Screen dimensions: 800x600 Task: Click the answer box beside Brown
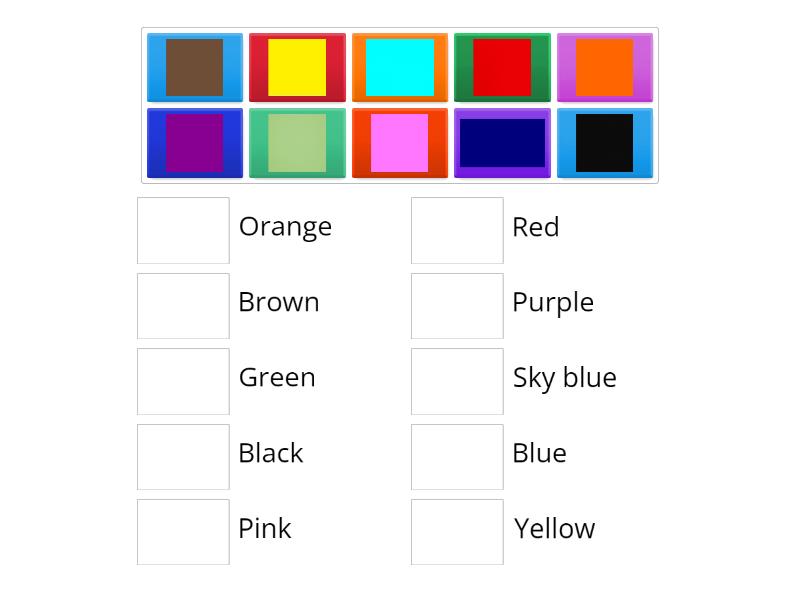(183, 305)
